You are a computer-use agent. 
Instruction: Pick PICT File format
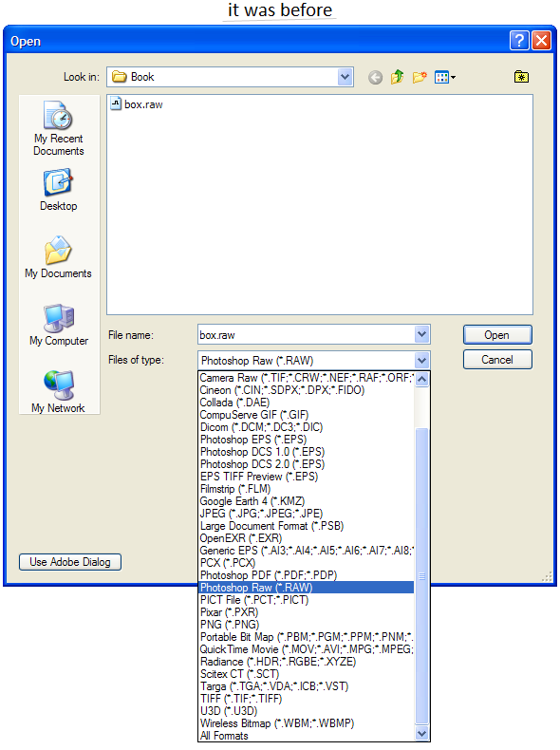306,600
